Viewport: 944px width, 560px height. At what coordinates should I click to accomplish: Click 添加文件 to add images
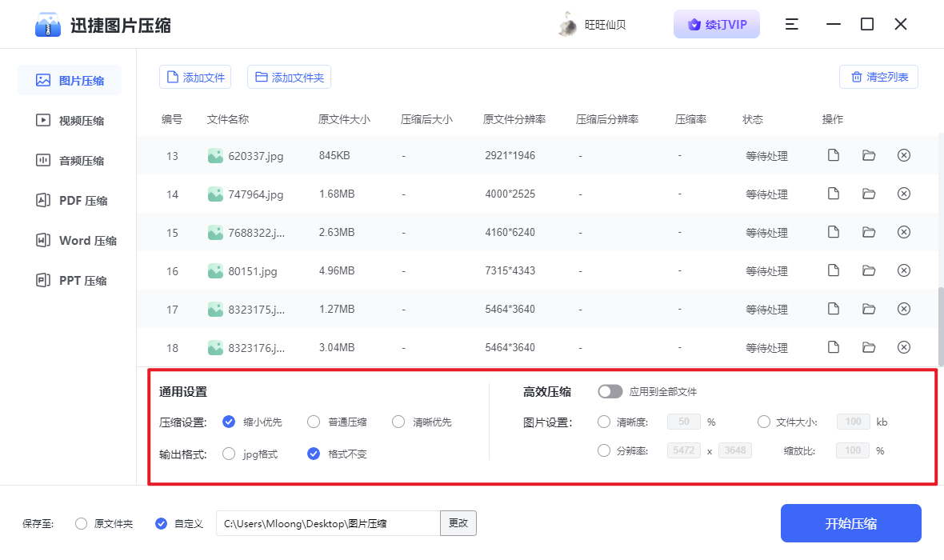(x=194, y=76)
